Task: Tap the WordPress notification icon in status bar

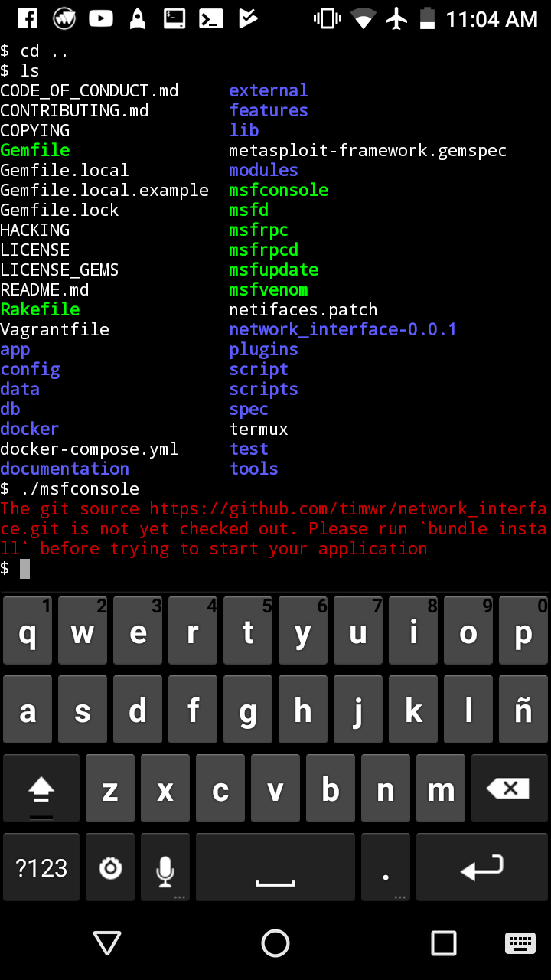Action: (64, 19)
